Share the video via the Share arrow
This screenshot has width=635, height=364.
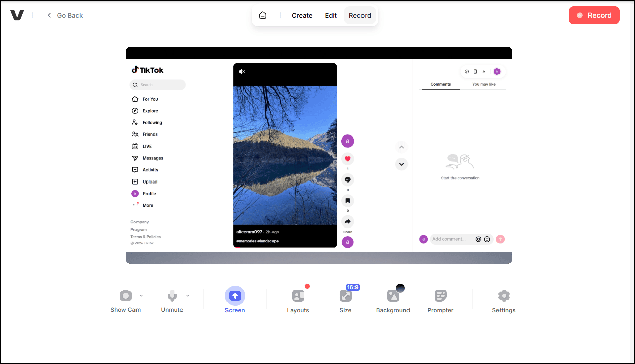(347, 221)
